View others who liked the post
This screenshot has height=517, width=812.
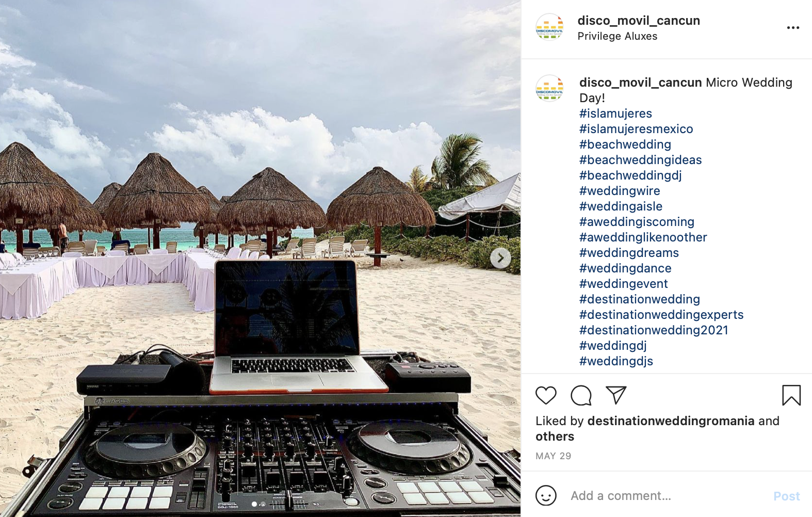(x=555, y=437)
